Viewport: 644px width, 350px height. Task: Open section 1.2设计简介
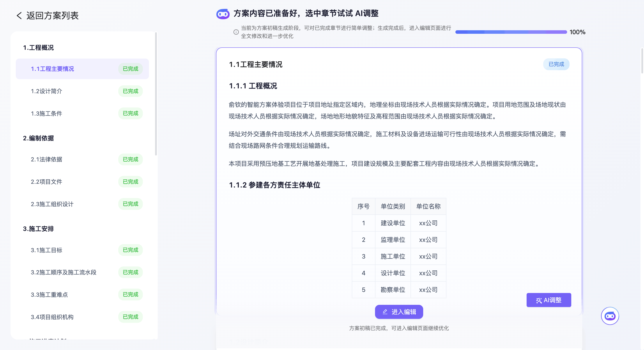pos(82,91)
